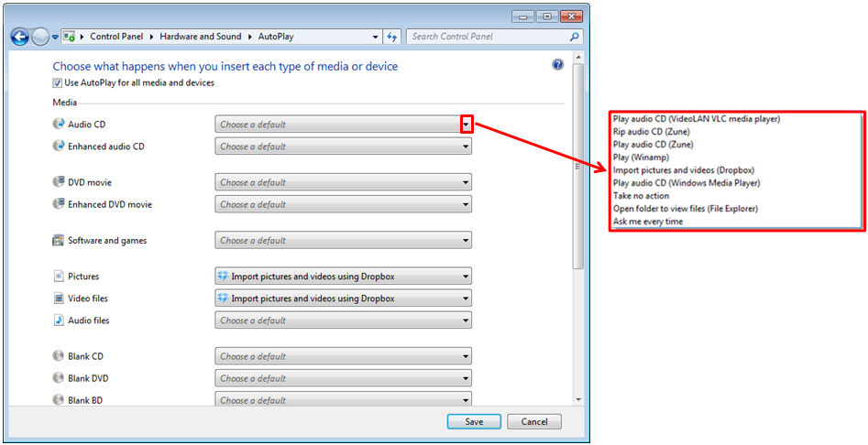Open the Pictures action dropdown
The width and height of the screenshot is (868, 445).
click(x=343, y=276)
